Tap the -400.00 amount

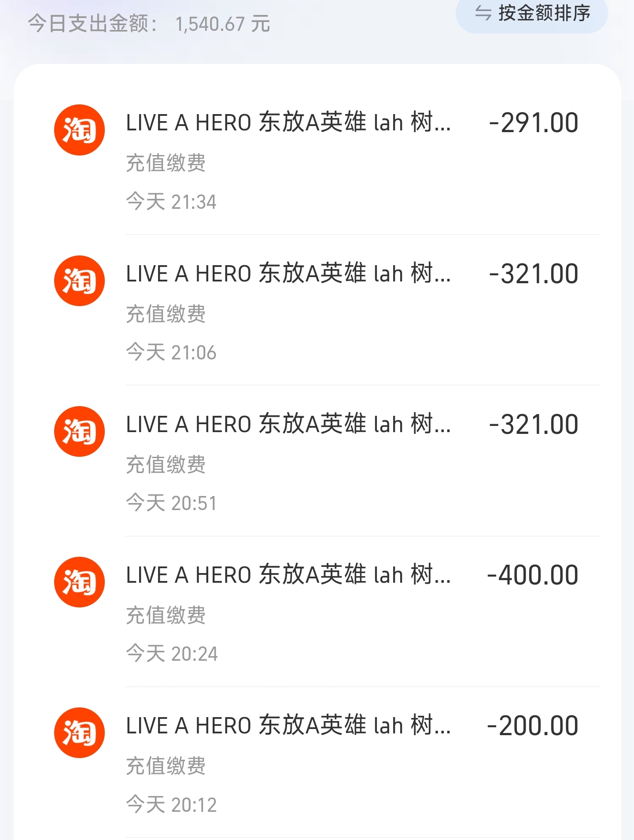(532, 575)
